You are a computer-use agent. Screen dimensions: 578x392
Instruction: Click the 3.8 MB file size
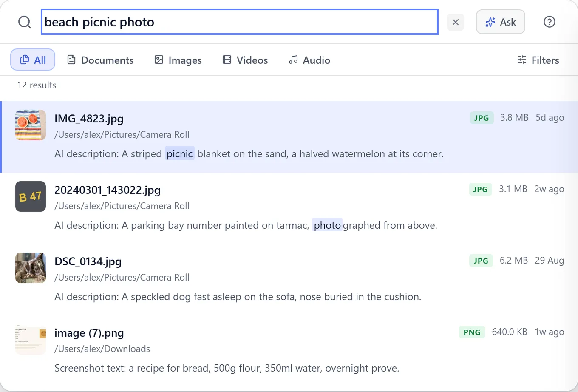[x=514, y=117]
